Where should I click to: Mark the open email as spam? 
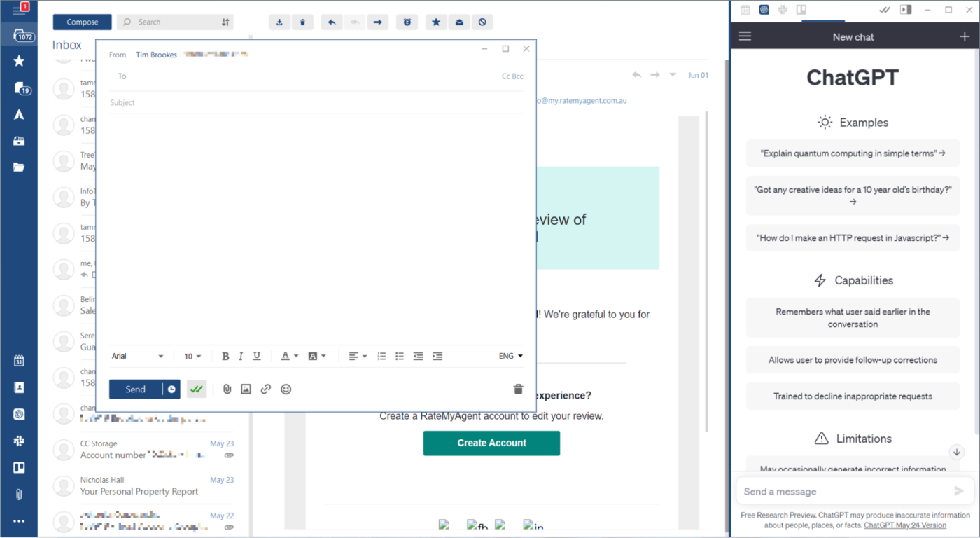click(x=482, y=22)
